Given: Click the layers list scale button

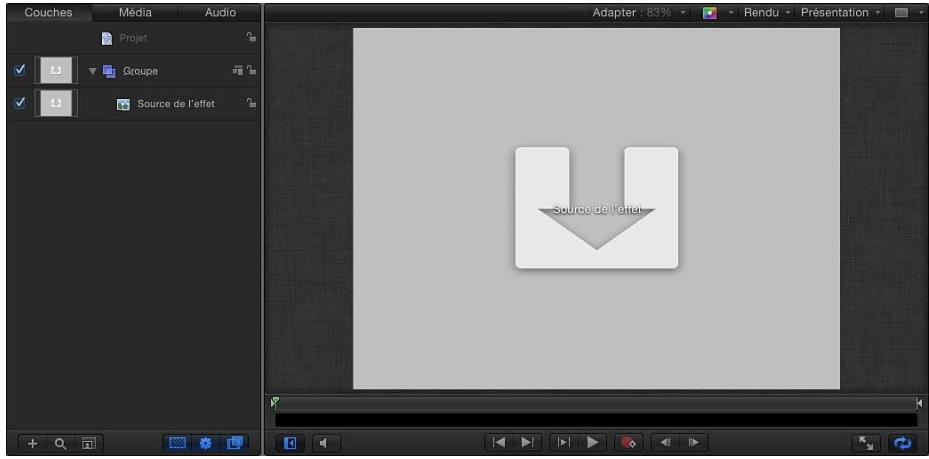Looking at the screenshot, I should click(x=87, y=443).
